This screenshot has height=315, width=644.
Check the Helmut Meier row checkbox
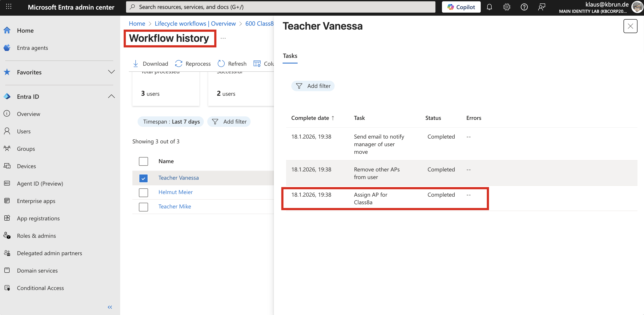143,192
